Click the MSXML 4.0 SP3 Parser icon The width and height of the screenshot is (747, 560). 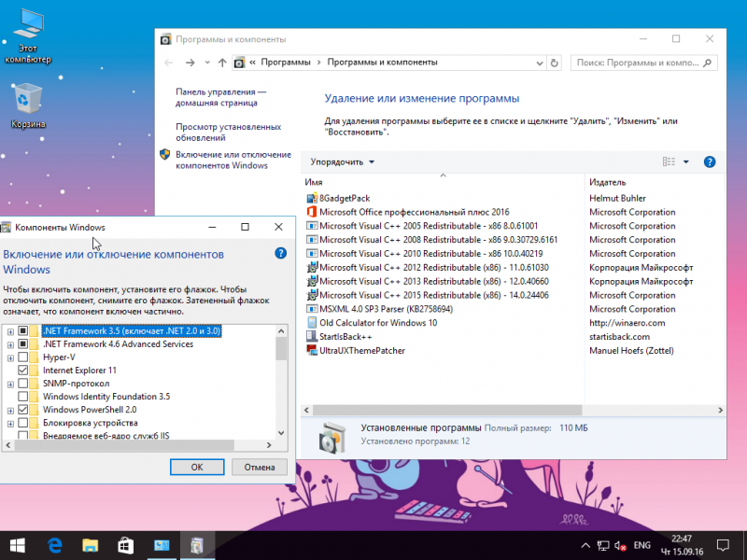[312, 309]
